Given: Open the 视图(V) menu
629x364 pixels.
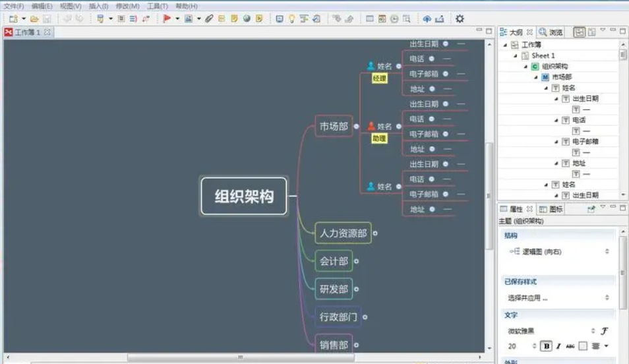Looking at the screenshot, I should 71,6.
